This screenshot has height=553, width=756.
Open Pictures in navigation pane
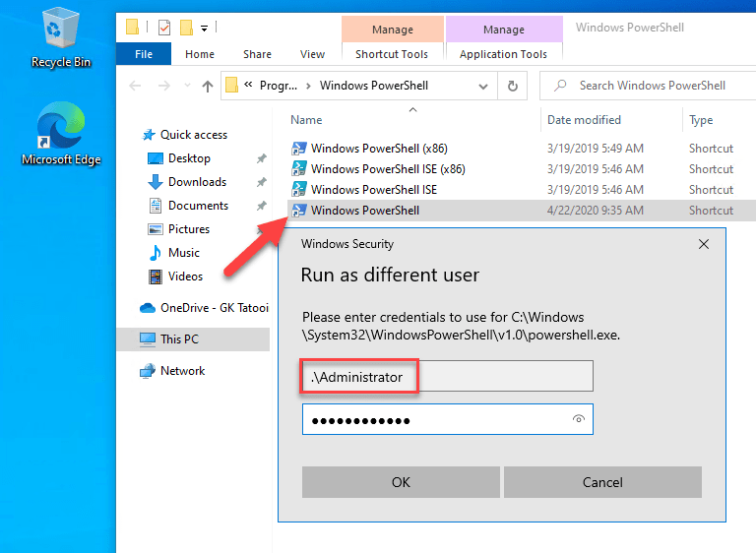click(189, 229)
